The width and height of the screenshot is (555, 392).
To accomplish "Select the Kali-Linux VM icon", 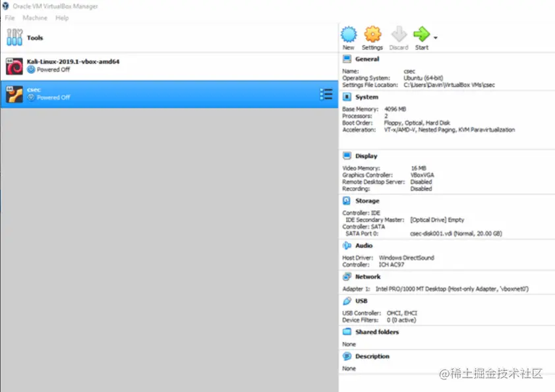I will tap(14, 66).
